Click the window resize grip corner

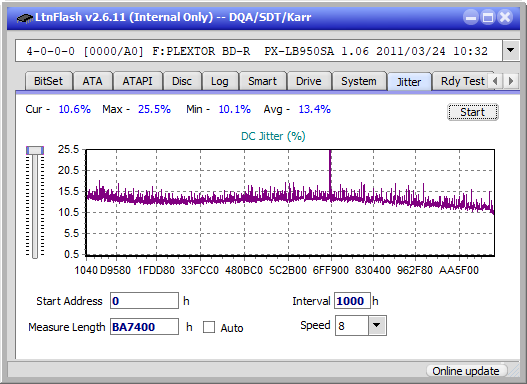click(514, 371)
